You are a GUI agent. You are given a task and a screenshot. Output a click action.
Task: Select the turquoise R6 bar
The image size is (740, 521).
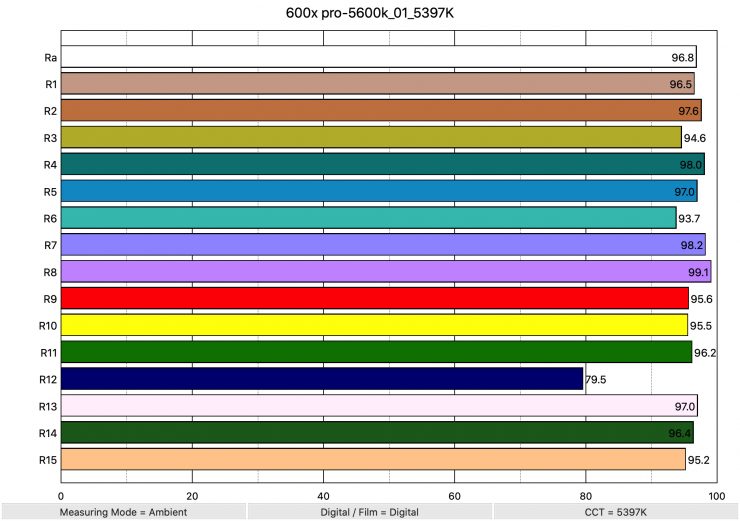368,218
